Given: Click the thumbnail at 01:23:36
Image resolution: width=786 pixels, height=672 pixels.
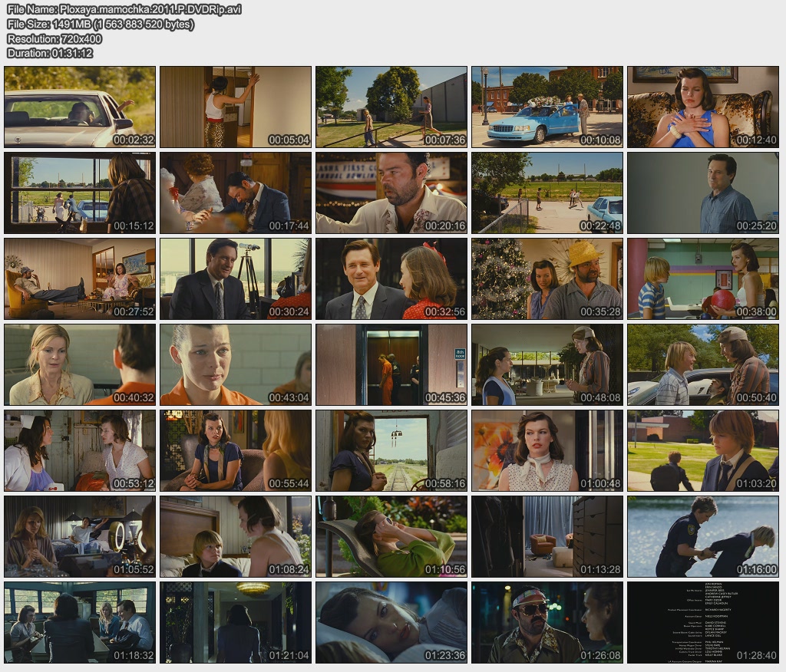Looking at the screenshot, I should click(x=391, y=622).
